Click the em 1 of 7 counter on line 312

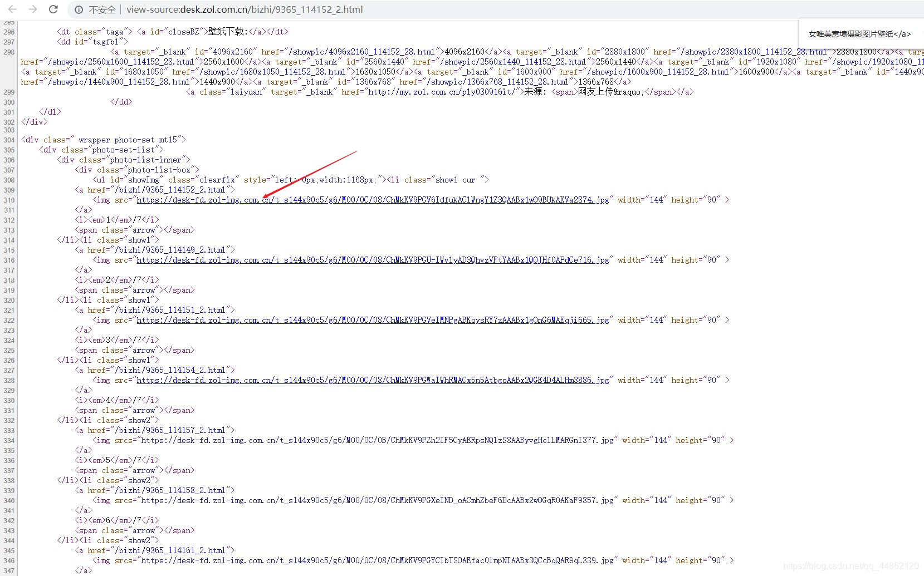[117, 220]
